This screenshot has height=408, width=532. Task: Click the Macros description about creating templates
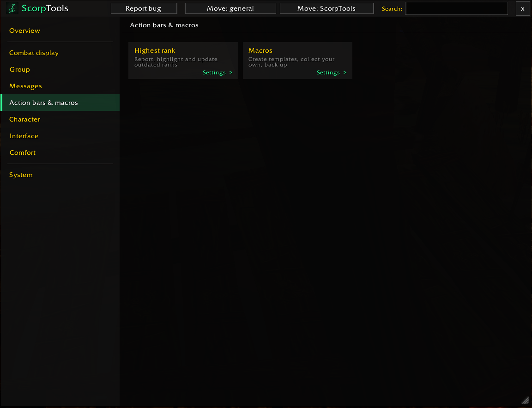[x=291, y=62]
